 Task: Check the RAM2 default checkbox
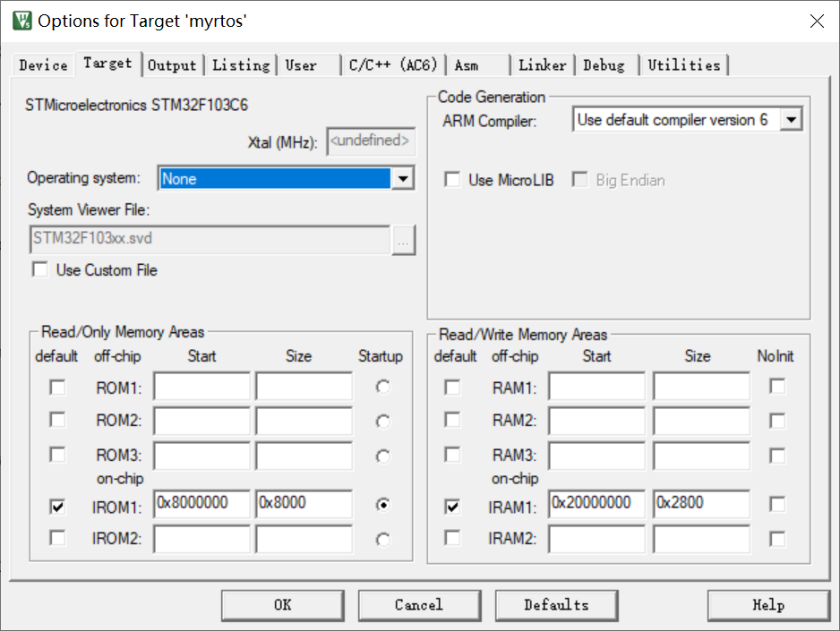(x=452, y=420)
